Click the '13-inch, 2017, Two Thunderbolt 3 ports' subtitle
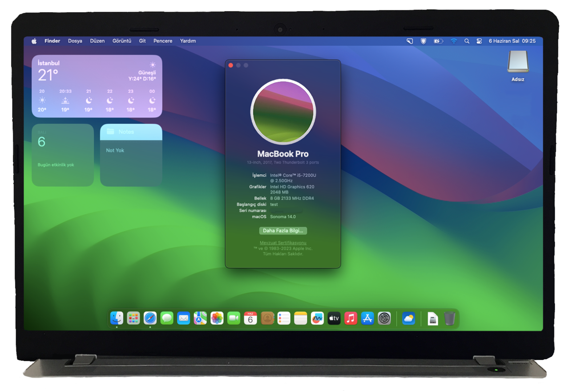The width and height of the screenshot is (569, 392). click(x=283, y=163)
